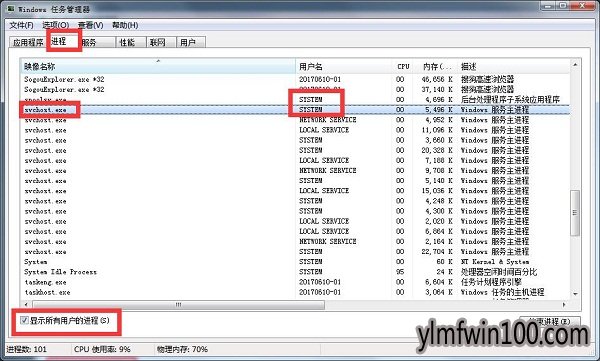The height and width of the screenshot is (361, 600).
Task: Click the NT Kernel & System description
Action: (x=495, y=262)
